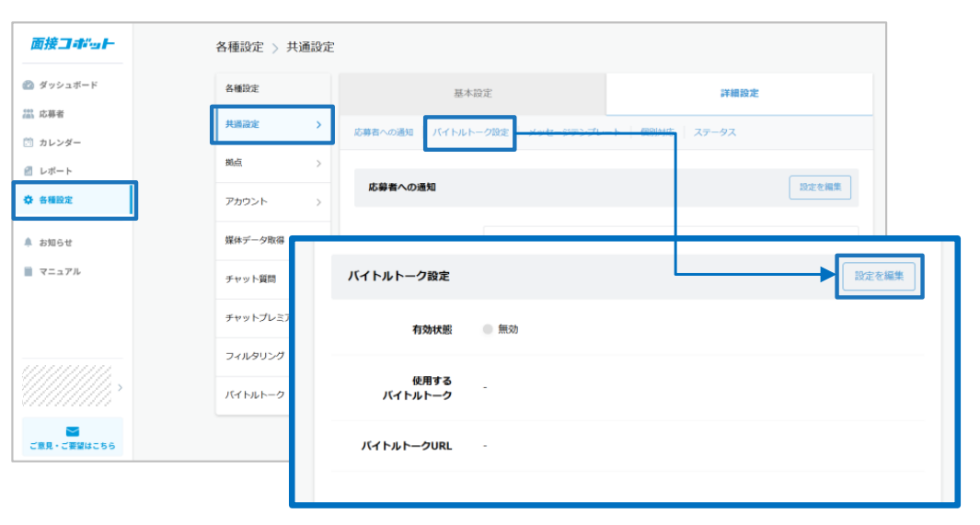The width and height of the screenshot is (980, 525).
Task: Expand the account arrow beside hatched box
Action: (120, 388)
